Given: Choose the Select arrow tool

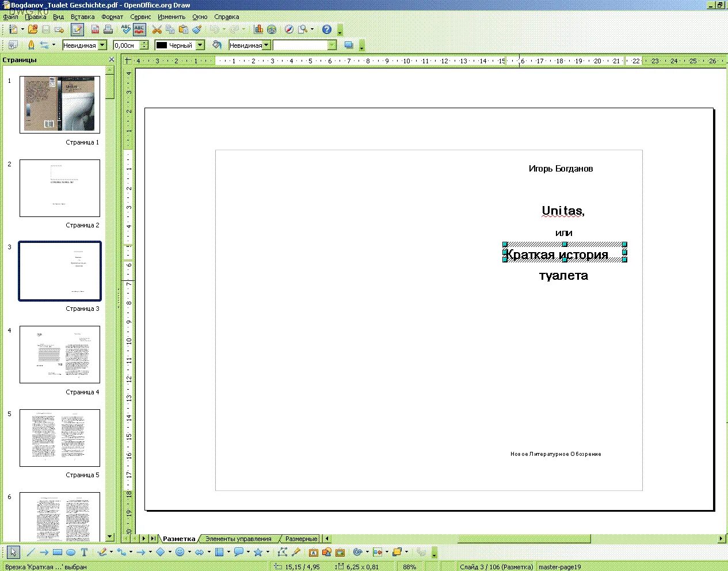Looking at the screenshot, I should click(x=13, y=553).
